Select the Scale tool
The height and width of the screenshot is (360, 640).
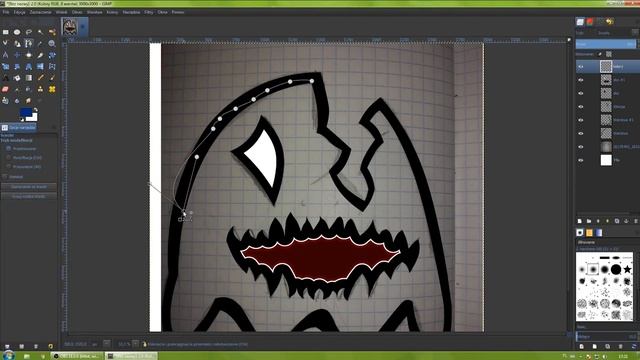point(5,66)
